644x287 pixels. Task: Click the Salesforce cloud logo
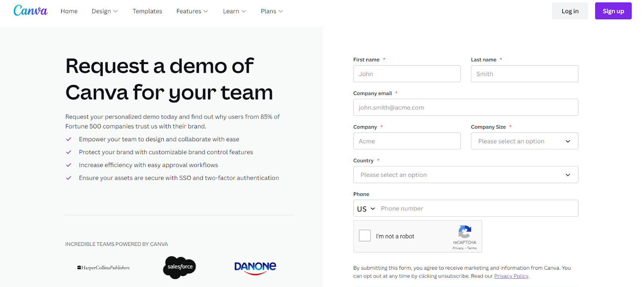coord(180,267)
